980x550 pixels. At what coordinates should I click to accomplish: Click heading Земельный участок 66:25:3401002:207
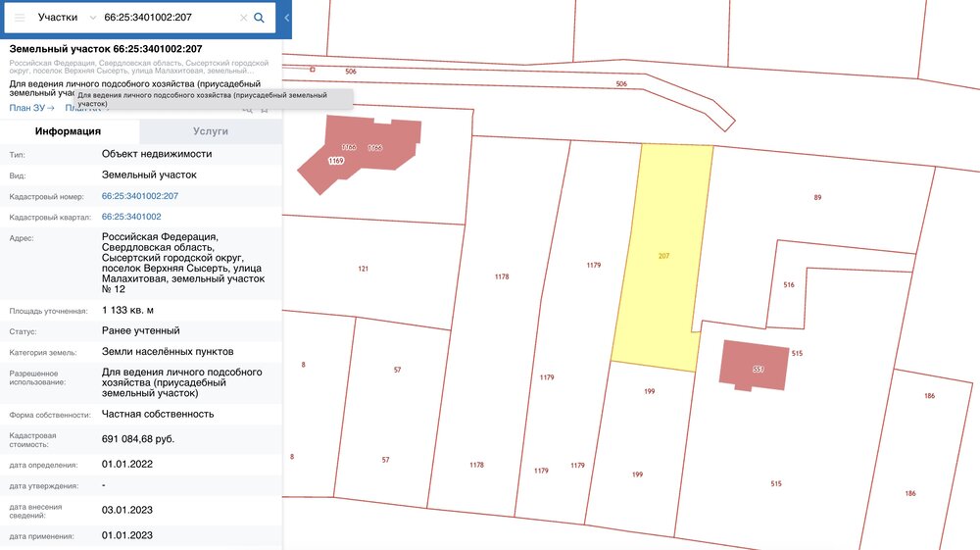click(106, 49)
